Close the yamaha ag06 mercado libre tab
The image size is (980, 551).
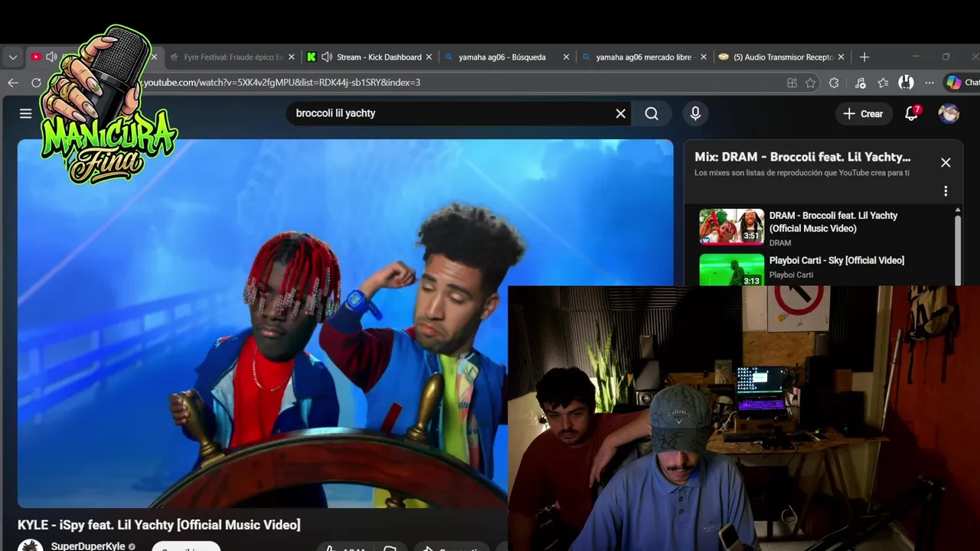point(704,57)
